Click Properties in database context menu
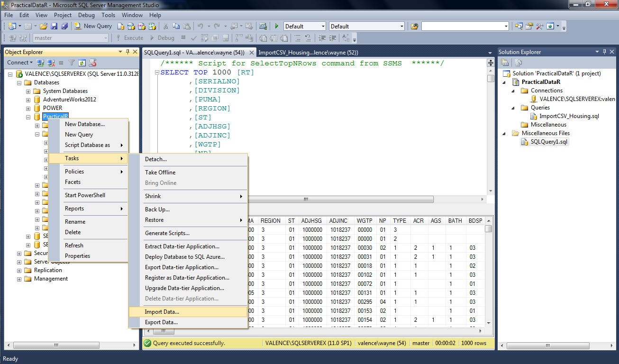Viewport: 619px width, 364px height. tap(88, 256)
